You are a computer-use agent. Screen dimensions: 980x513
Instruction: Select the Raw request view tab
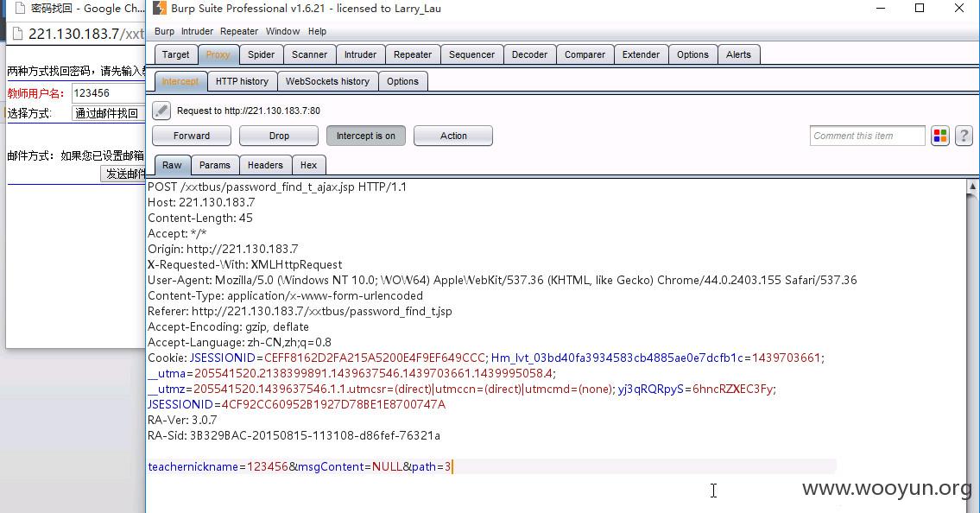172,165
